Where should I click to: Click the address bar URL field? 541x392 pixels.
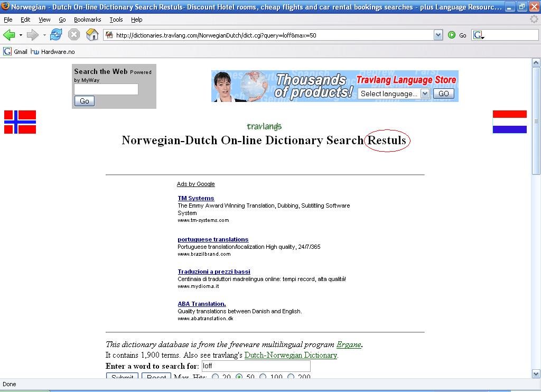tap(273, 35)
